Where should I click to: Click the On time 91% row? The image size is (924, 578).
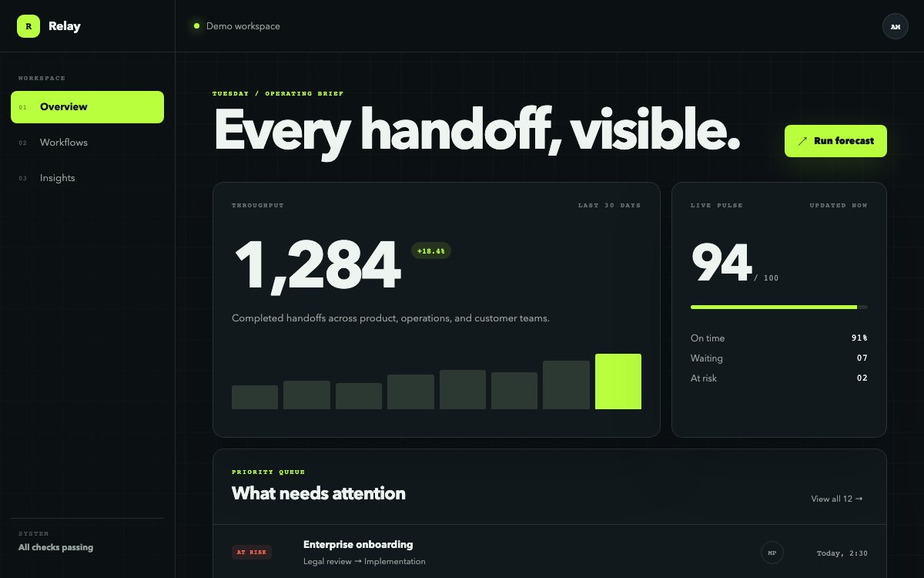pyautogui.click(x=779, y=338)
